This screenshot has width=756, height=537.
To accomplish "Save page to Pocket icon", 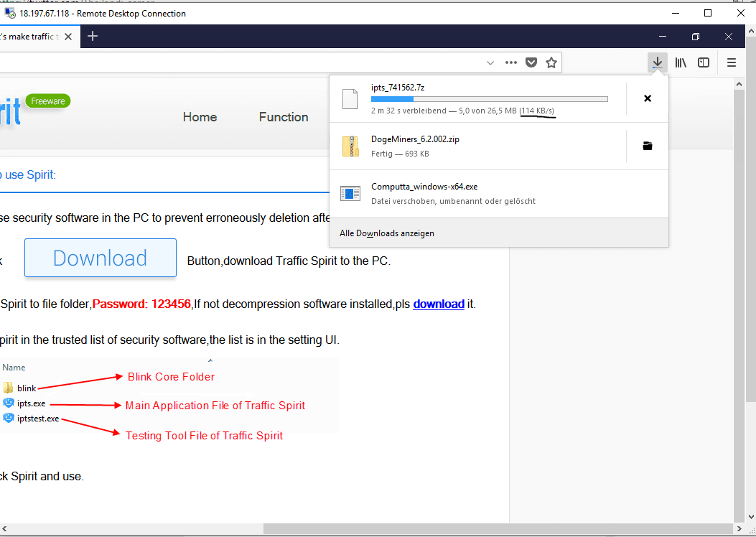I will 531,62.
